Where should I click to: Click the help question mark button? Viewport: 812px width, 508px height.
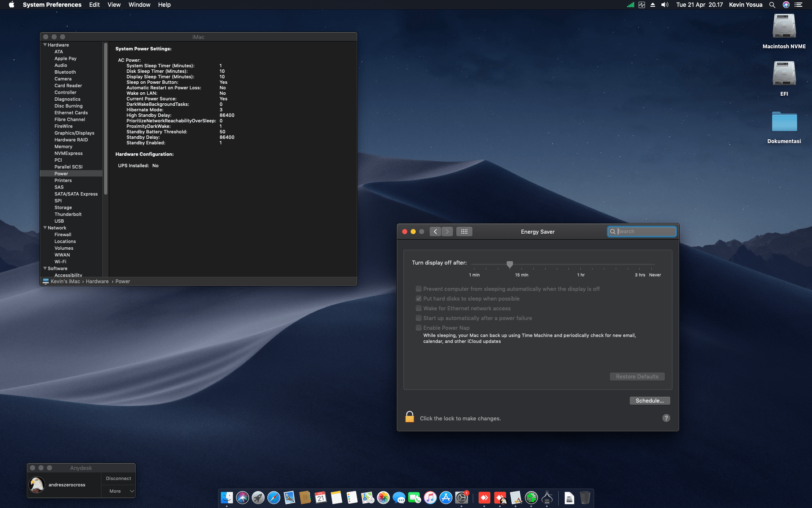pyautogui.click(x=666, y=418)
